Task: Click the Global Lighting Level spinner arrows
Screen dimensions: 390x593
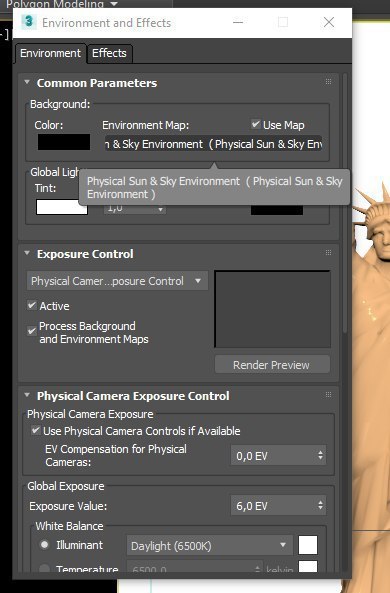Action: (x=161, y=209)
